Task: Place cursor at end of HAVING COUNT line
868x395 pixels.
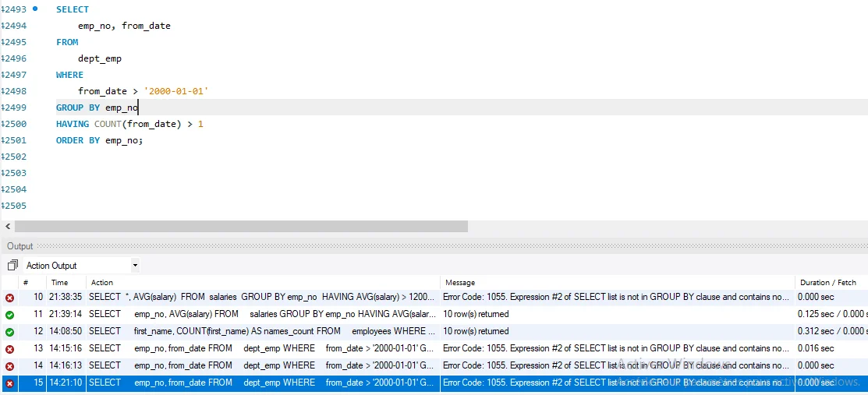Action: [204, 124]
